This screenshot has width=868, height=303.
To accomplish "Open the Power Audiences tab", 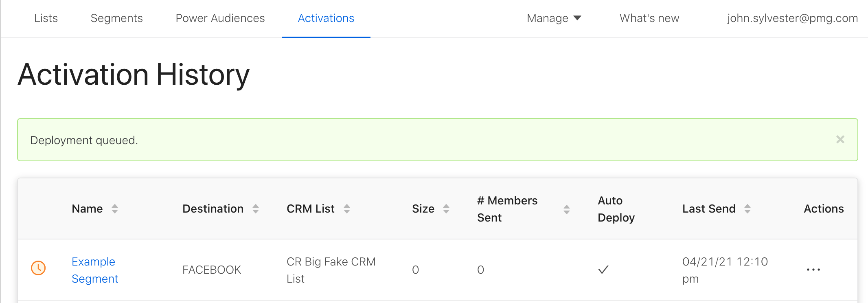I will pos(220,18).
